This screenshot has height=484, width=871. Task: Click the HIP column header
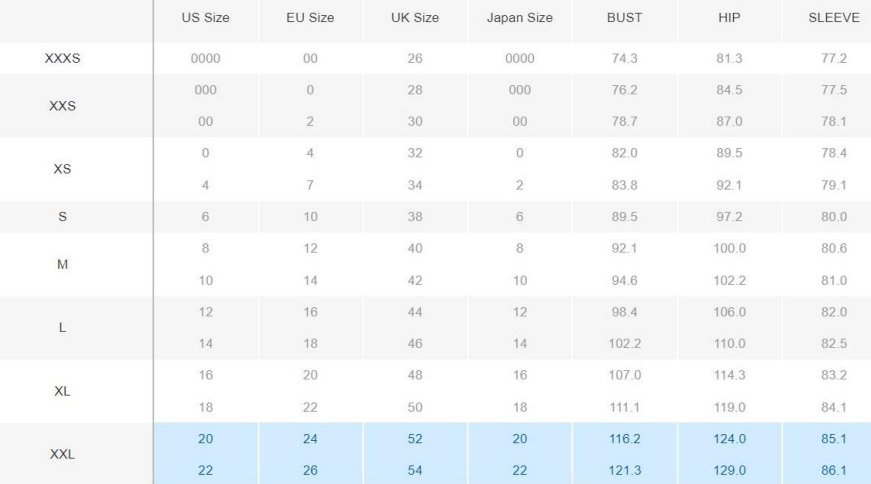[729, 18]
